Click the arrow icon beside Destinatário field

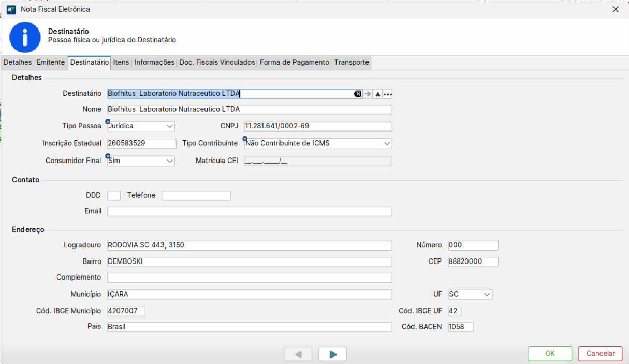pos(368,94)
